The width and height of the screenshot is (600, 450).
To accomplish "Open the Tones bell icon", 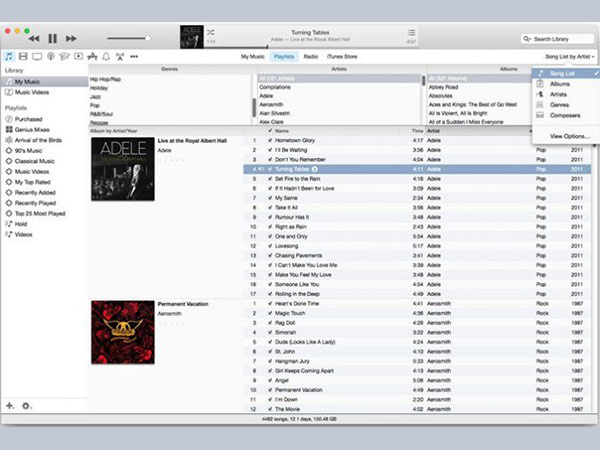I will pos(106,57).
